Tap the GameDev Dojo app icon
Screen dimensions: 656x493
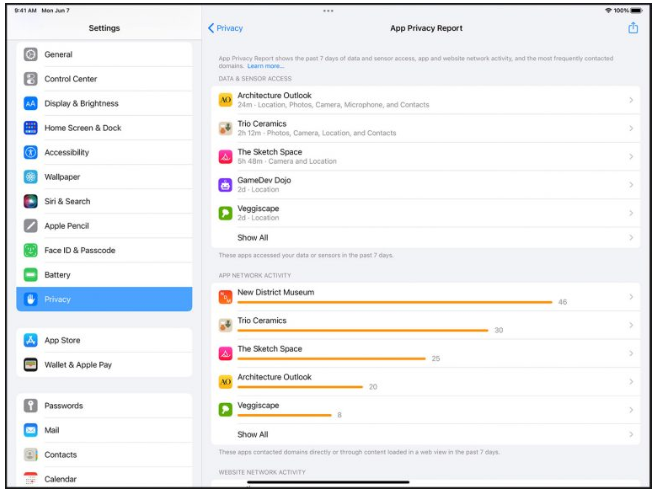(x=226, y=185)
